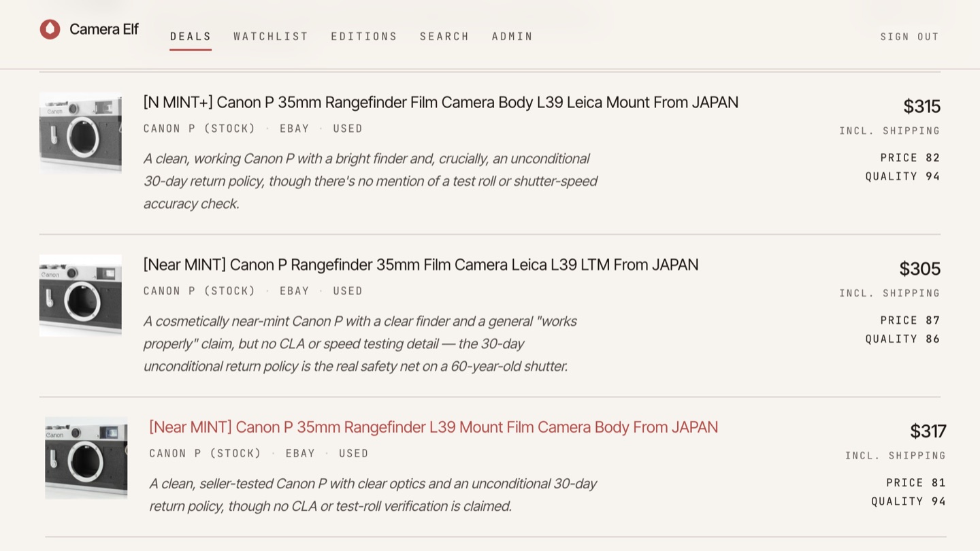Go to the Editions tab
980x551 pixels.
click(364, 37)
